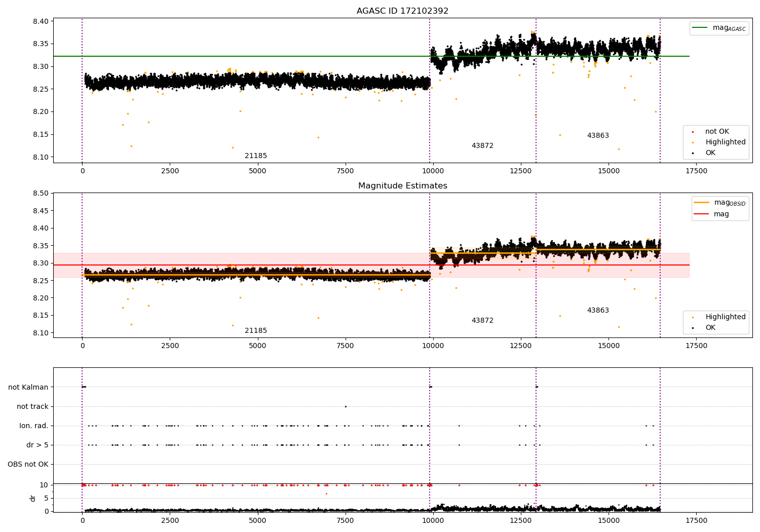
Task: Click the "Ion. rad." row label
Action: click(34, 426)
